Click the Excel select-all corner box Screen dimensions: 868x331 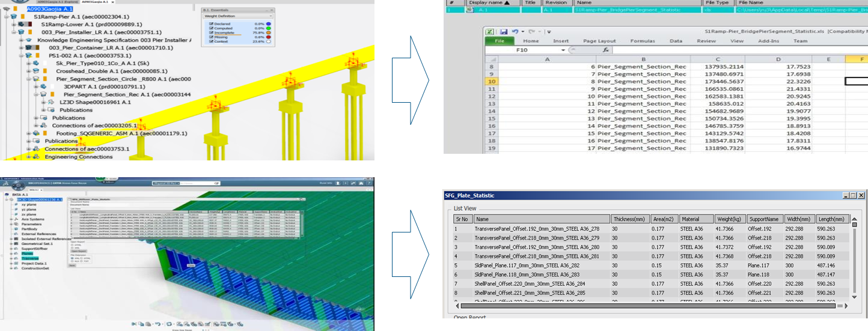coord(495,59)
